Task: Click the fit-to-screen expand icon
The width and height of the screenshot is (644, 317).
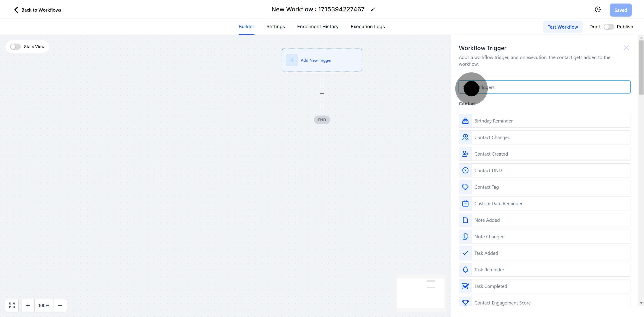Action: [12, 305]
